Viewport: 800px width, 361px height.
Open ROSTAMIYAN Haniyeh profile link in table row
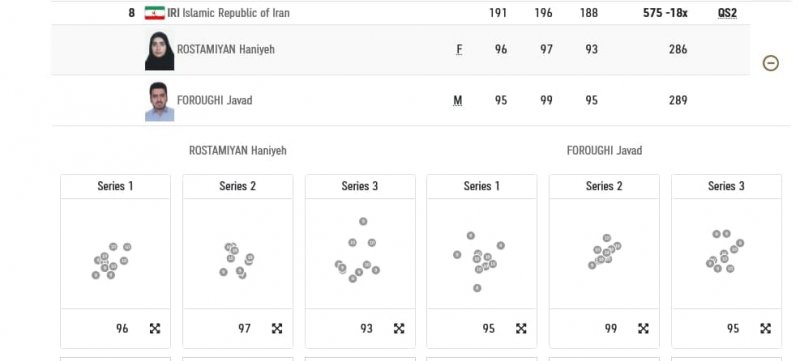coord(226,49)
